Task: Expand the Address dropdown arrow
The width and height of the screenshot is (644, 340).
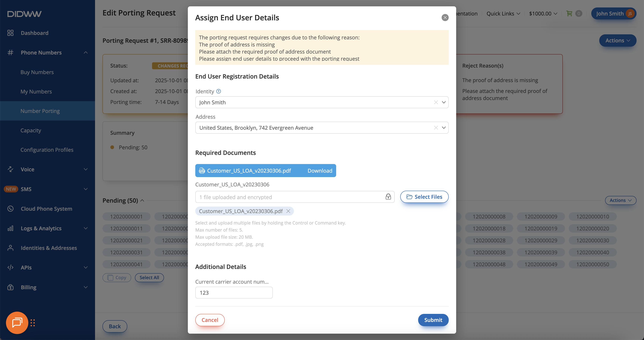Action: (444, 128)
